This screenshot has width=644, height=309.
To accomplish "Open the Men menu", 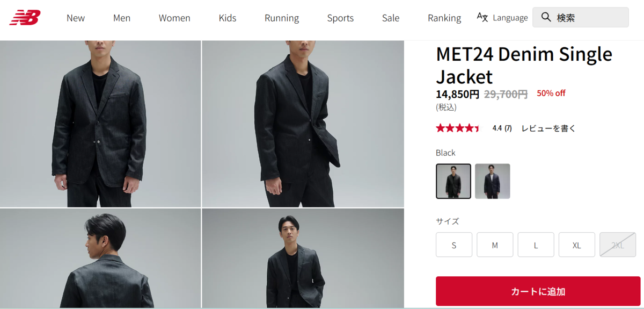I will (x=122, y=18).
